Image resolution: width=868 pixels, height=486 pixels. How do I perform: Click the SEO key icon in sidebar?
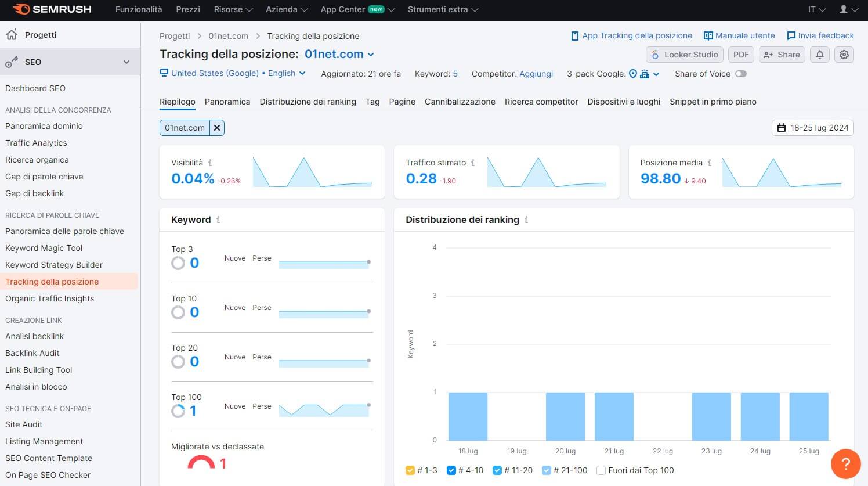click(x=12, y=62)
